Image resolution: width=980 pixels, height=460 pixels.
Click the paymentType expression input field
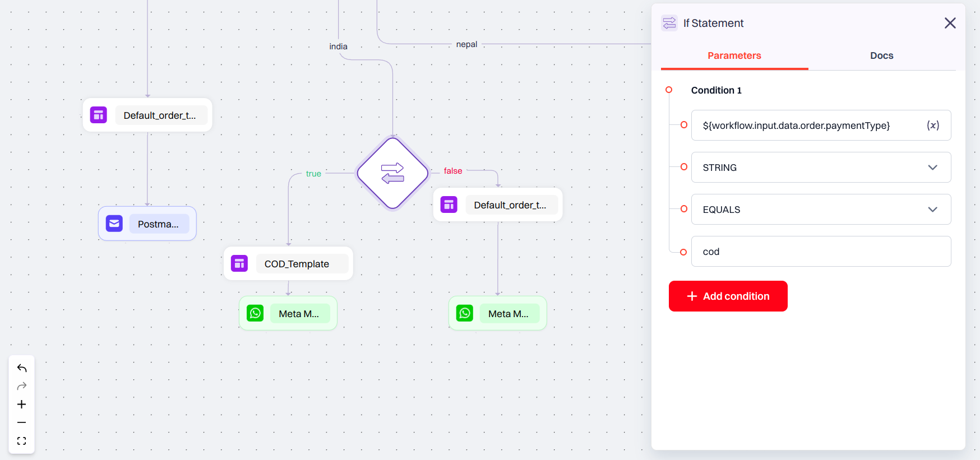pyautogui.click(x=821, y=126)
